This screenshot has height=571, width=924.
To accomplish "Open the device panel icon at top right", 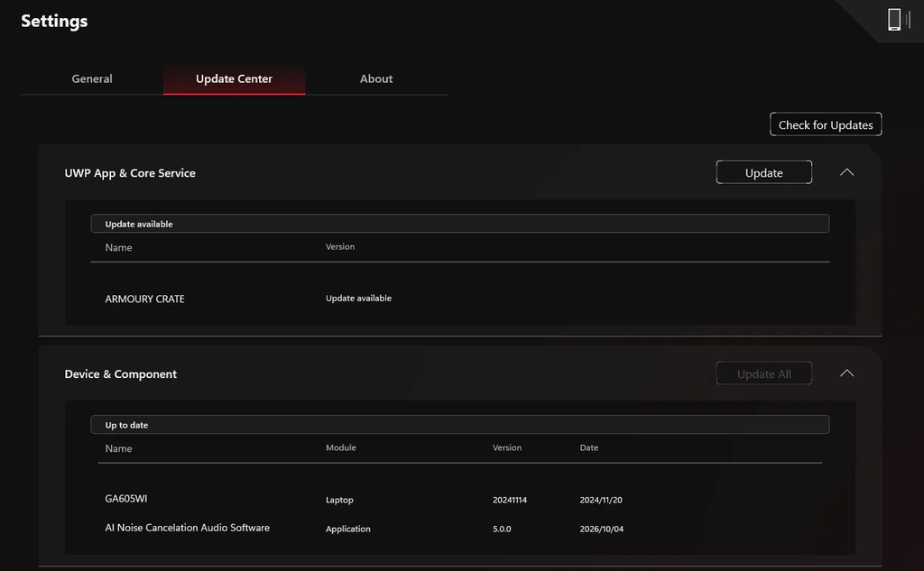I will 898,20.
